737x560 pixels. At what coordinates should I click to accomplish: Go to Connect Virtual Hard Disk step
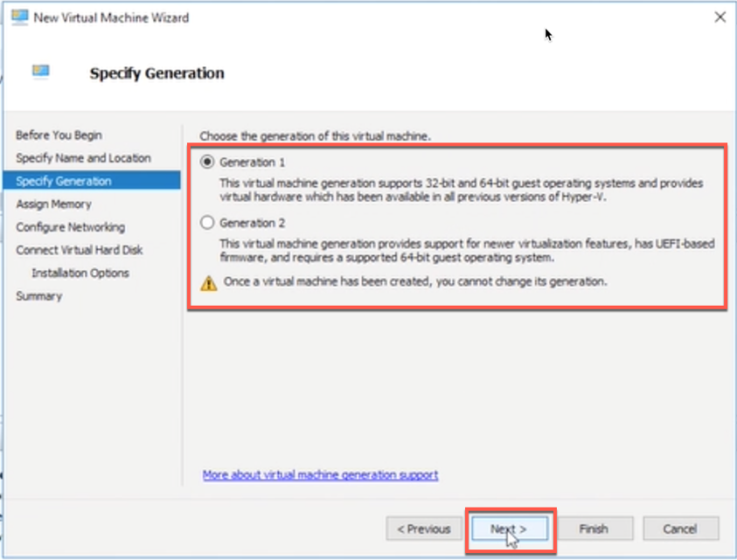point(80,250)
